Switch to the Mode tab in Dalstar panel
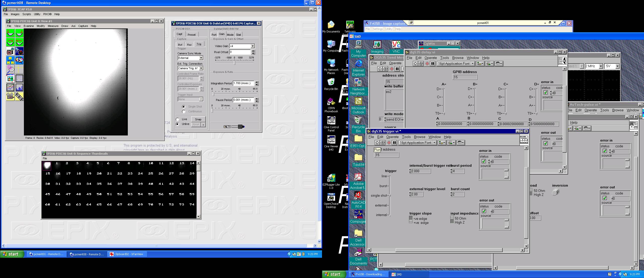 coord(230,35)
